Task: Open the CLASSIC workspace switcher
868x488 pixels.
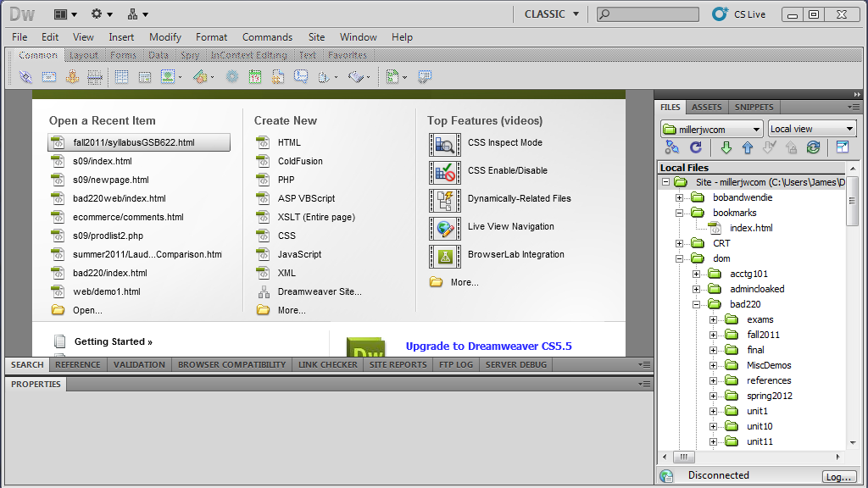Action: point(552,14)
